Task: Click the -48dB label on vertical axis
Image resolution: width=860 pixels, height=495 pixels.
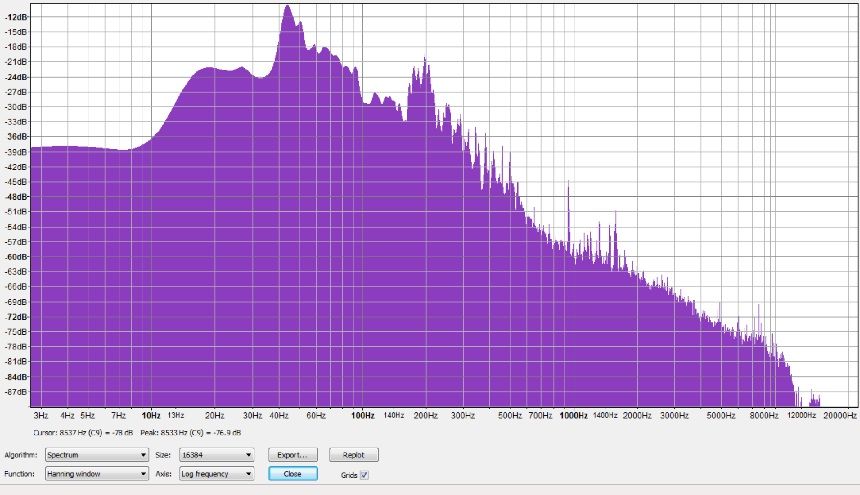Action: click(x=15, y=197)
